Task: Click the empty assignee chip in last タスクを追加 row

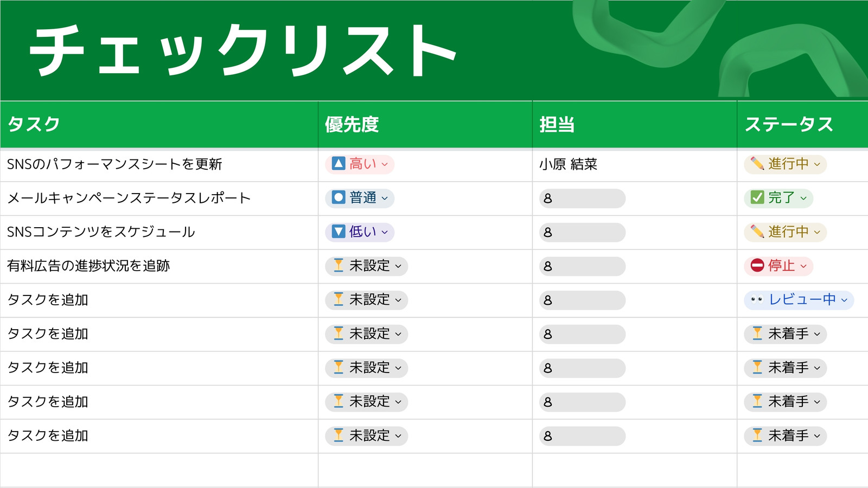Action: (x=582, y=436)
